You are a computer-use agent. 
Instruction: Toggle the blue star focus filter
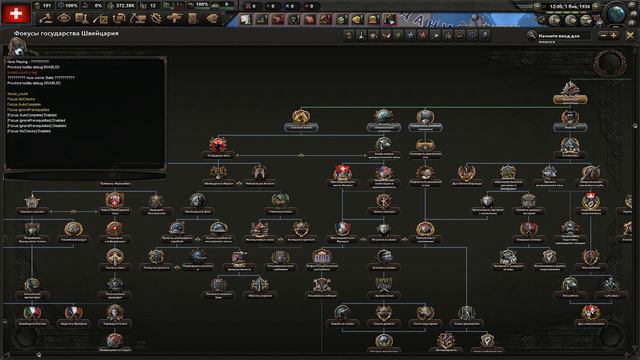[x=411, y=36]
